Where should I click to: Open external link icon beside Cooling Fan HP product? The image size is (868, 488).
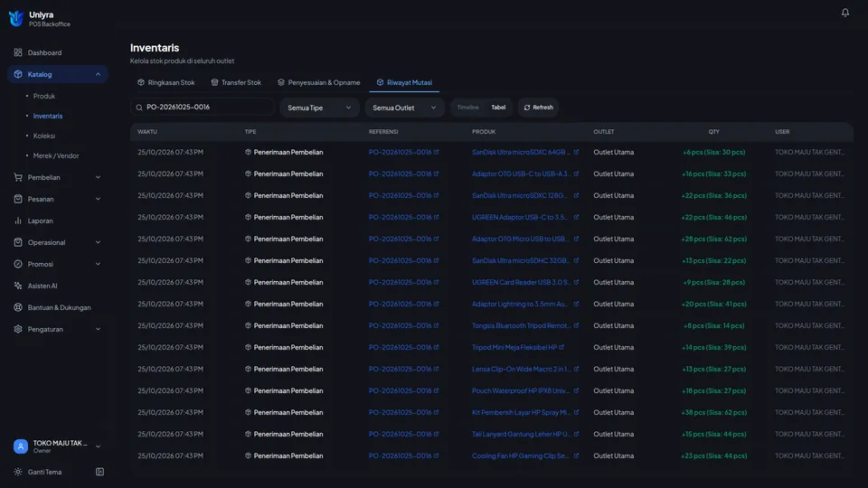click(x=576, y=455)
